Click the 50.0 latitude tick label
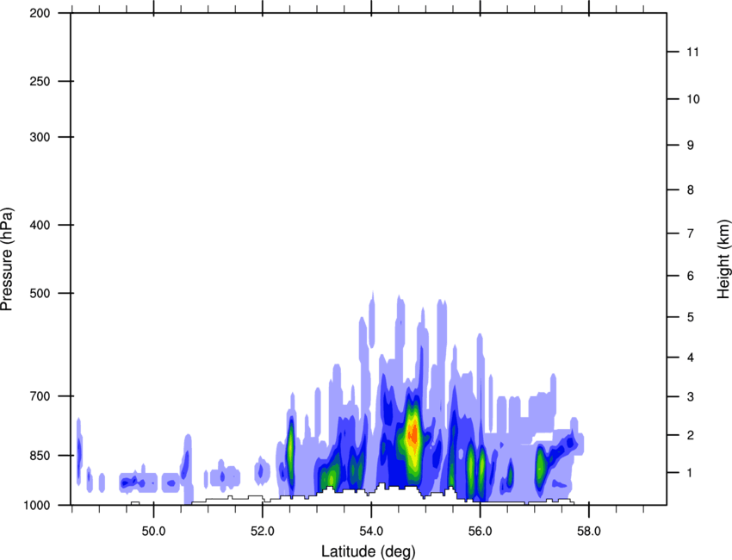The image size is (732, 560). pos(153,532)
